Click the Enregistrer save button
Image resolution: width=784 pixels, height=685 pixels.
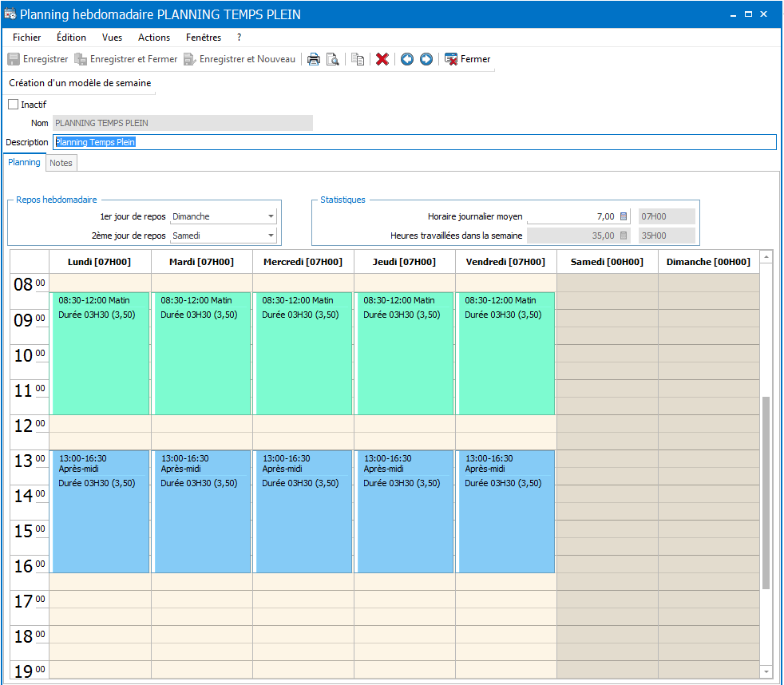(x=38, y=59)
